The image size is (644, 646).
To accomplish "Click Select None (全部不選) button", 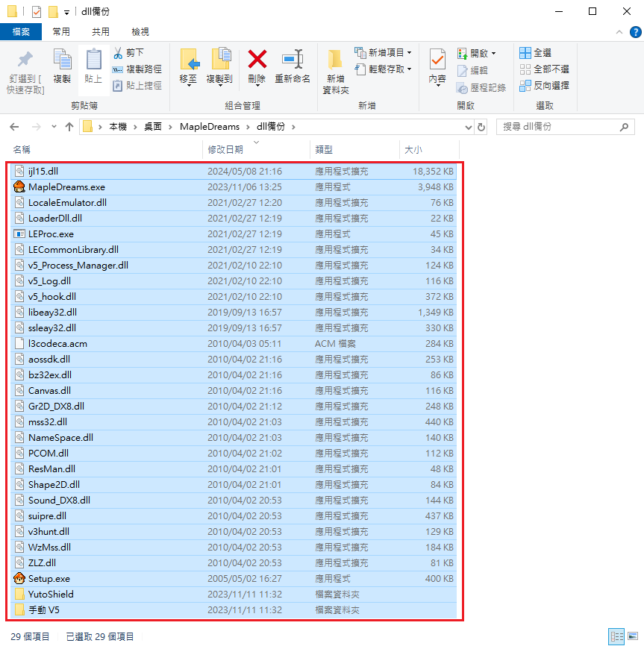I will (544, 69).
